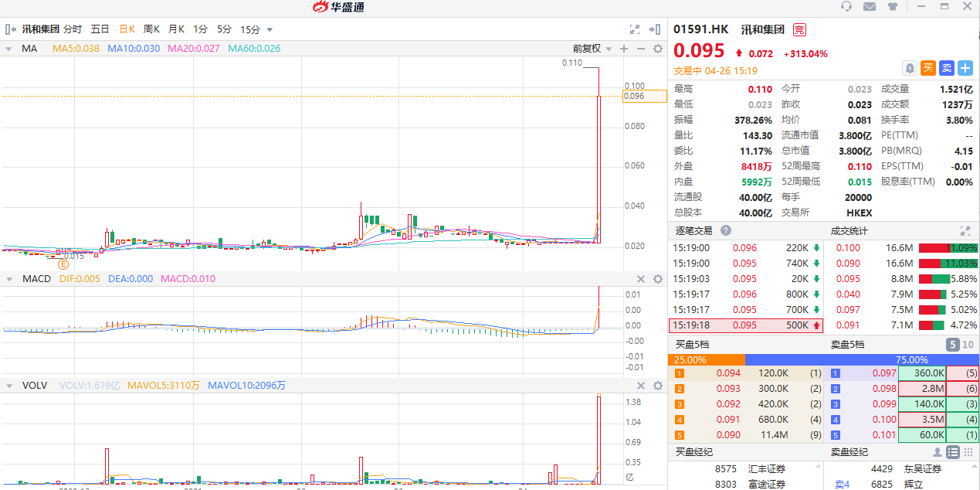Click blue 75.00% sell ratio bar
Viewport: 980px width, 490px height.
tap(861, 359)
